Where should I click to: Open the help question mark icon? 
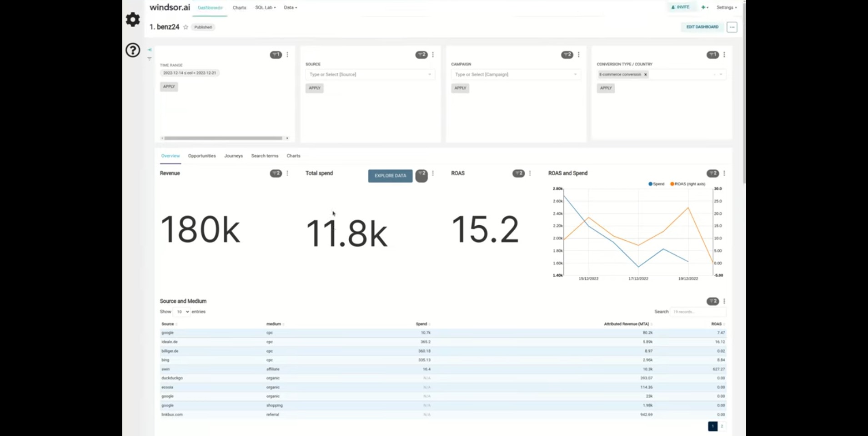coord(133,50)
